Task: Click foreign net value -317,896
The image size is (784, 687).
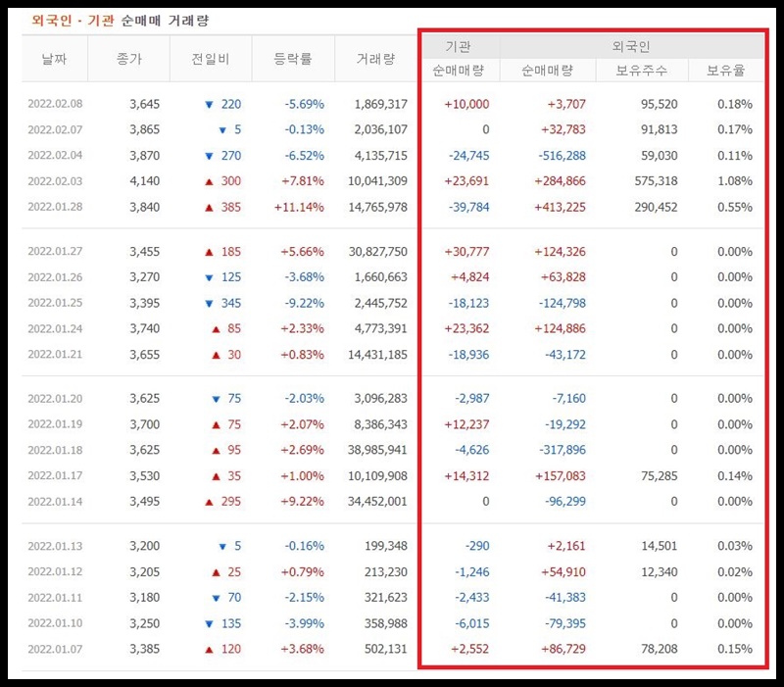Action: (563, 450)
